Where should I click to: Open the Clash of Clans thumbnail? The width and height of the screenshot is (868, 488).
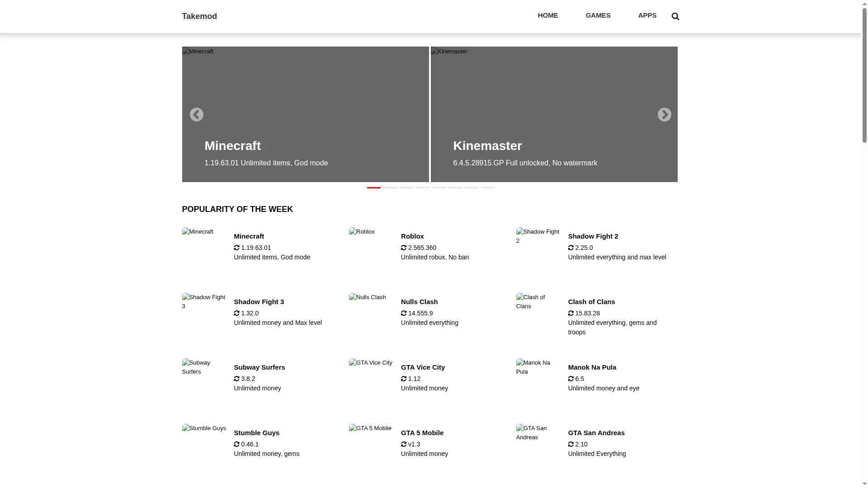[x=539, y=315]
